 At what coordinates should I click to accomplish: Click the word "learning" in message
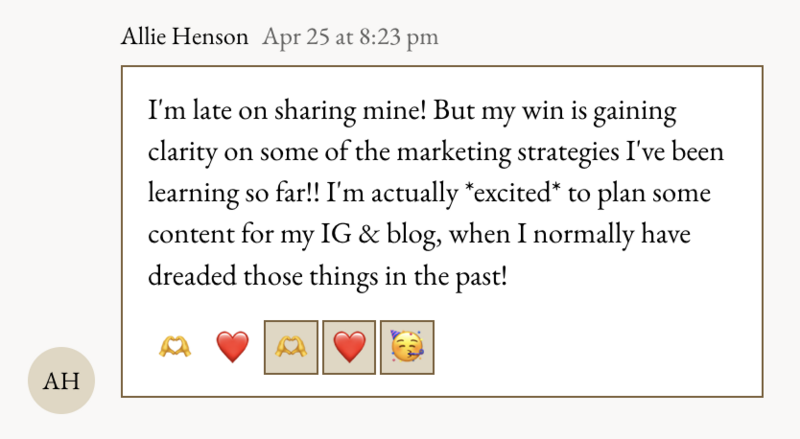click(193, 194)
